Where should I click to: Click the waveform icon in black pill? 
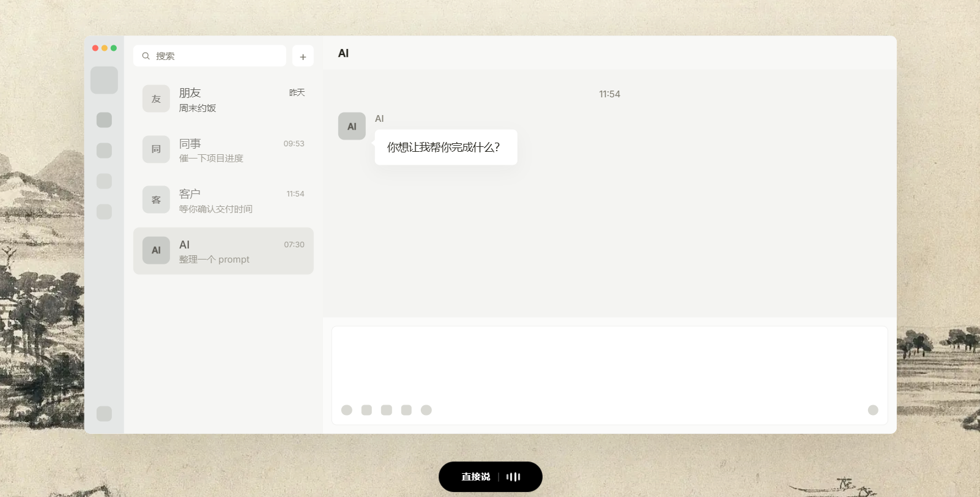click(513, 477)
